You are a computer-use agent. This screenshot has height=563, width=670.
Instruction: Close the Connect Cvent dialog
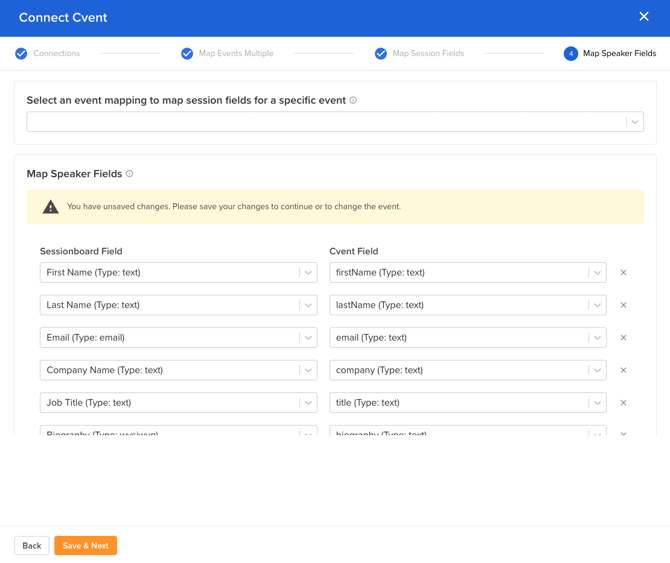click(x=644, y=17)
